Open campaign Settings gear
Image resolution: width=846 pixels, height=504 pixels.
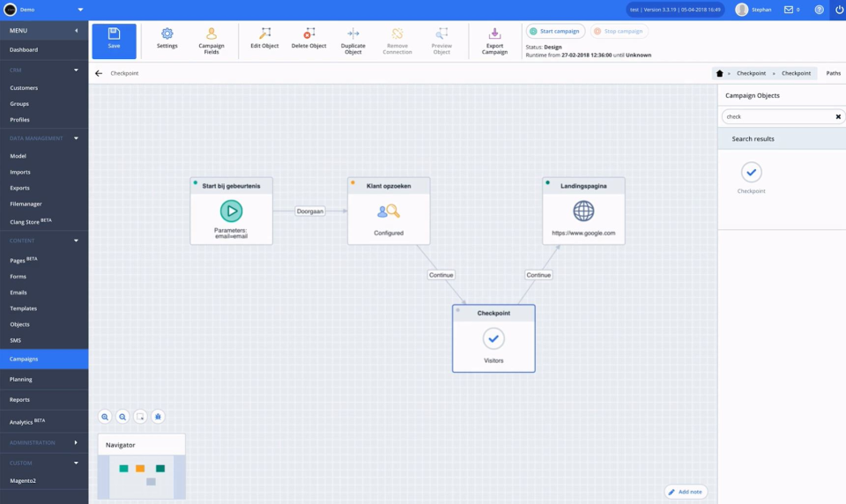pos(167,39)
